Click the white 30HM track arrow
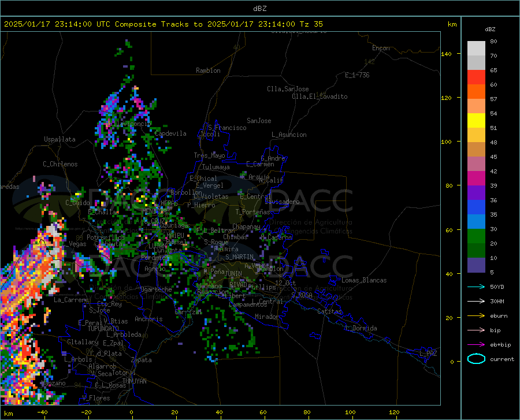This screenshot has width=520, height=420. (476, 302)
